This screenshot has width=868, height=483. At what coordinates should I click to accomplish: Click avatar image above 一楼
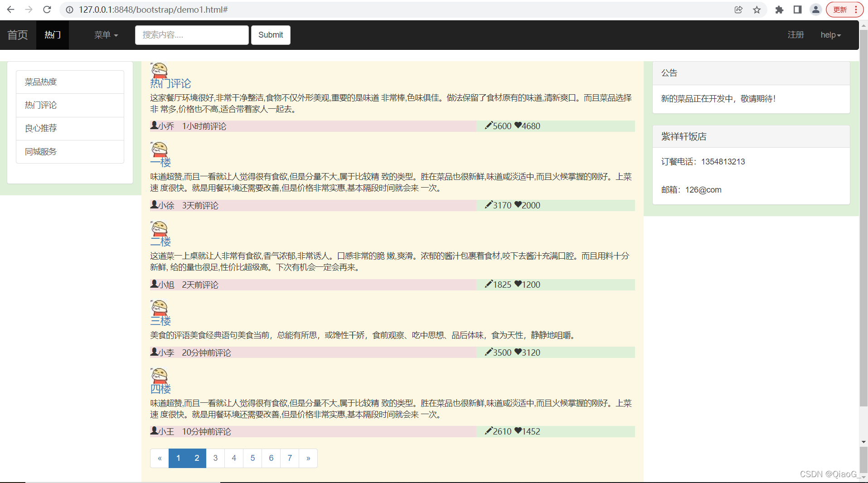[159, 149]
